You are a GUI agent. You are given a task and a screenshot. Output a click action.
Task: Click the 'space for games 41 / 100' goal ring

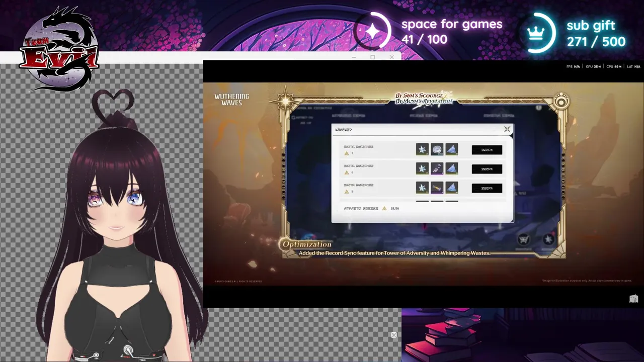point(372,32)
